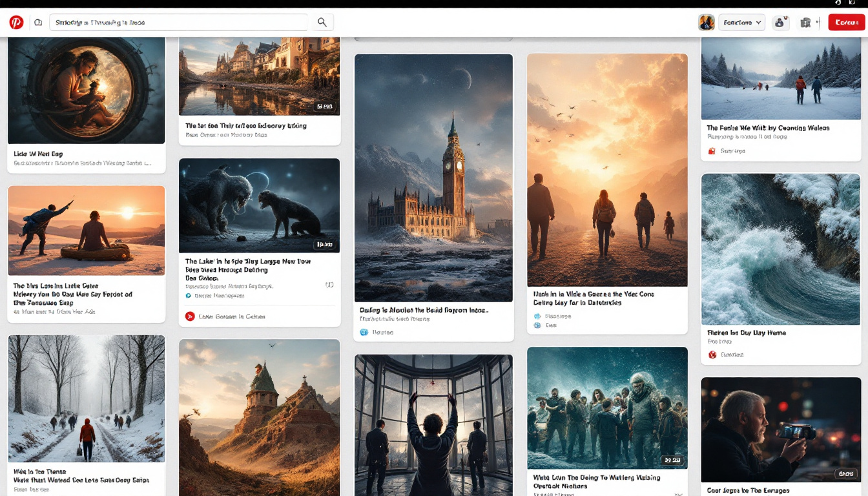Viewport: 868px width, 496px height.
Task: Click the source name under the Big Ben pin
Action: [x=382, y=332]
